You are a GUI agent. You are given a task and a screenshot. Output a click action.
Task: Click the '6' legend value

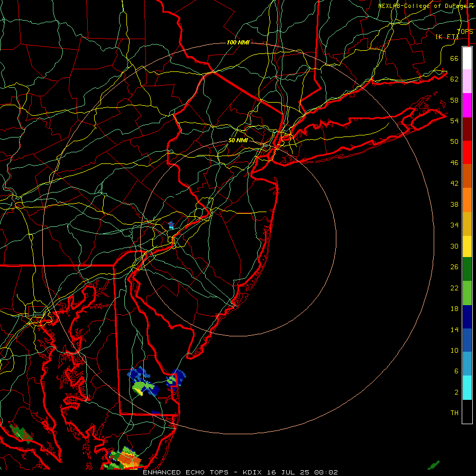456,371
